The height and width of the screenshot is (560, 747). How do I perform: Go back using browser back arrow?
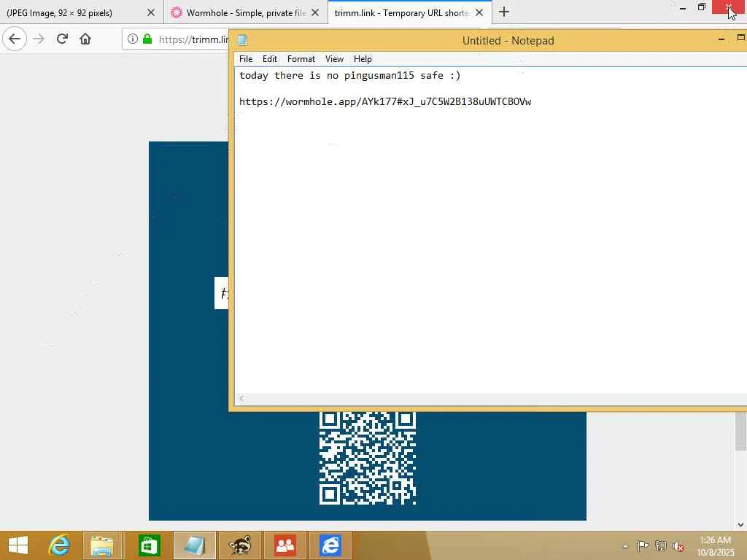point(15,39)
